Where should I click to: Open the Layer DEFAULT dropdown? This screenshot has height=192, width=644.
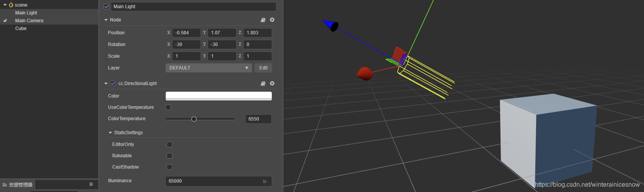tap(209, 68)
